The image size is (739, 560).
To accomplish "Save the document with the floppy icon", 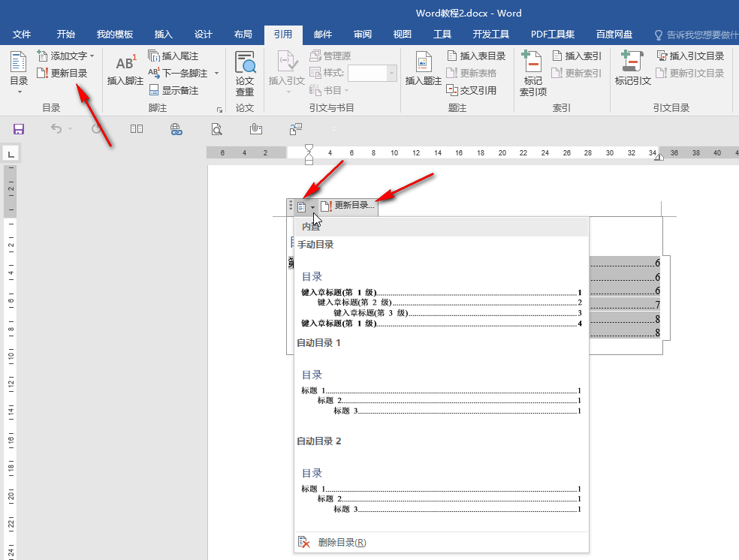I will [18, 129].
